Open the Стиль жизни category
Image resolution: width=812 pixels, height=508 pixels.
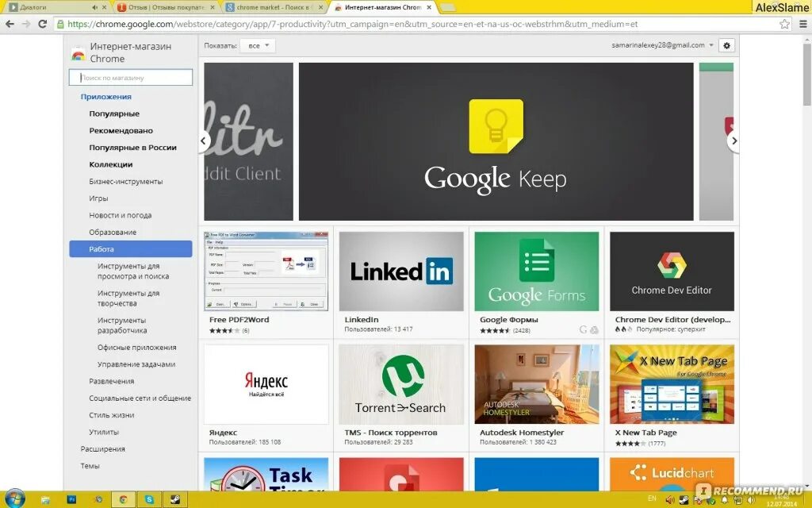[x=111, y=415]
